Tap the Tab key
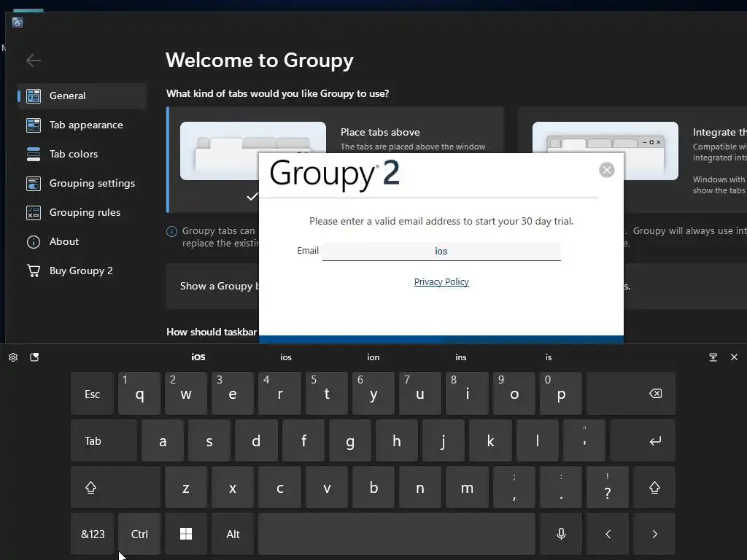Image resolution: width=747 pixels, height=560 pixels. [x=104, y=441]
